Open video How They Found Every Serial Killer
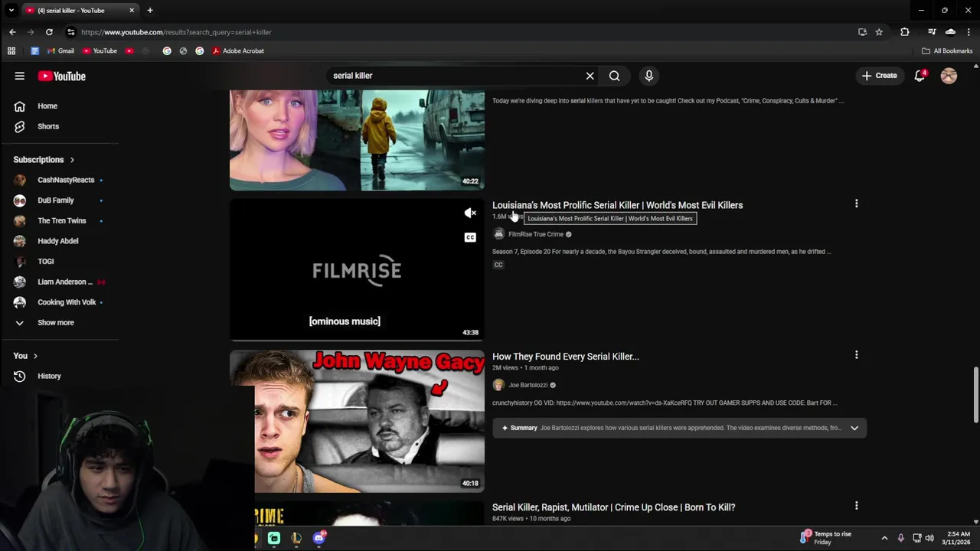 pos(565,357)
